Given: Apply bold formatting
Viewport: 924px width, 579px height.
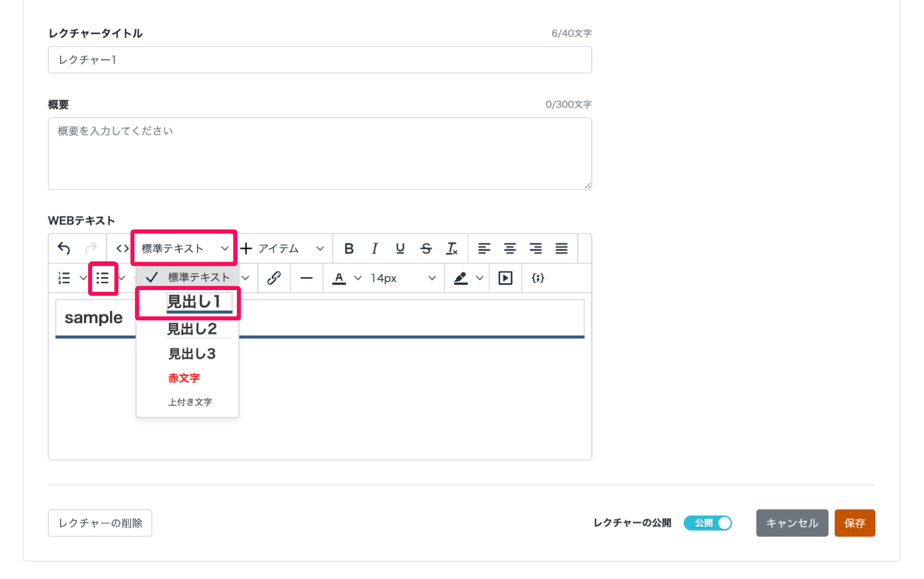Looking at the screenshot, I should [349, 248].
